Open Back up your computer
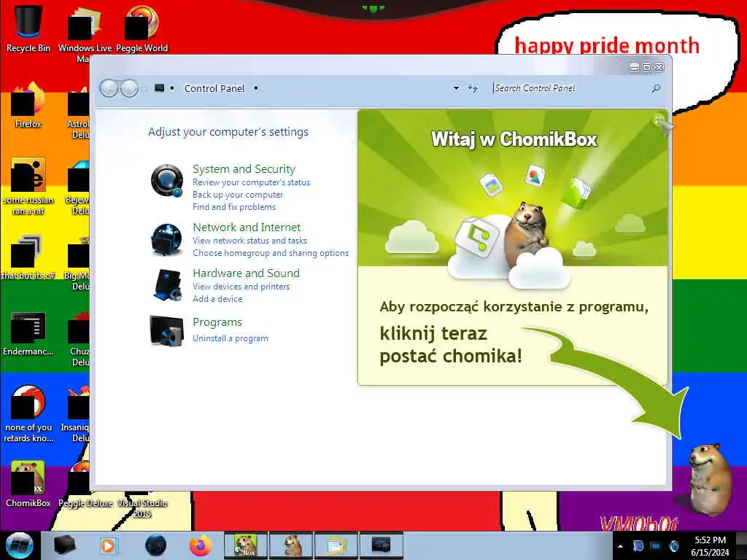This screenshot has width=747, height=560. pos(238,195)
